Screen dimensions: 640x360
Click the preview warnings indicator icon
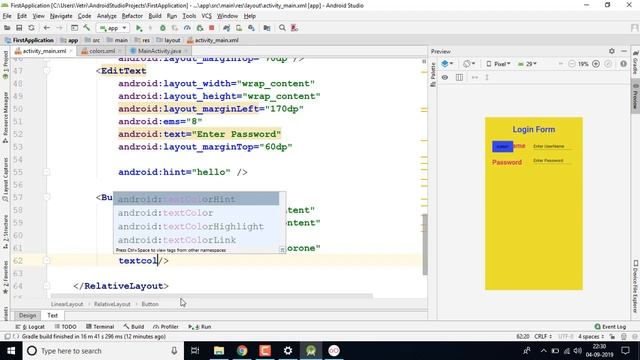coord(623,64)
